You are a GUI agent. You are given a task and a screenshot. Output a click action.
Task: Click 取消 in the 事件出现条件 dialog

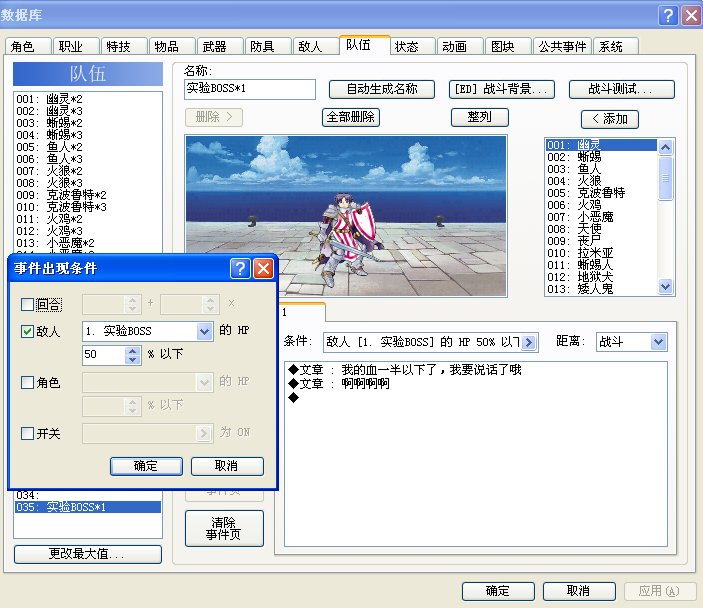[x=227, y=466]
